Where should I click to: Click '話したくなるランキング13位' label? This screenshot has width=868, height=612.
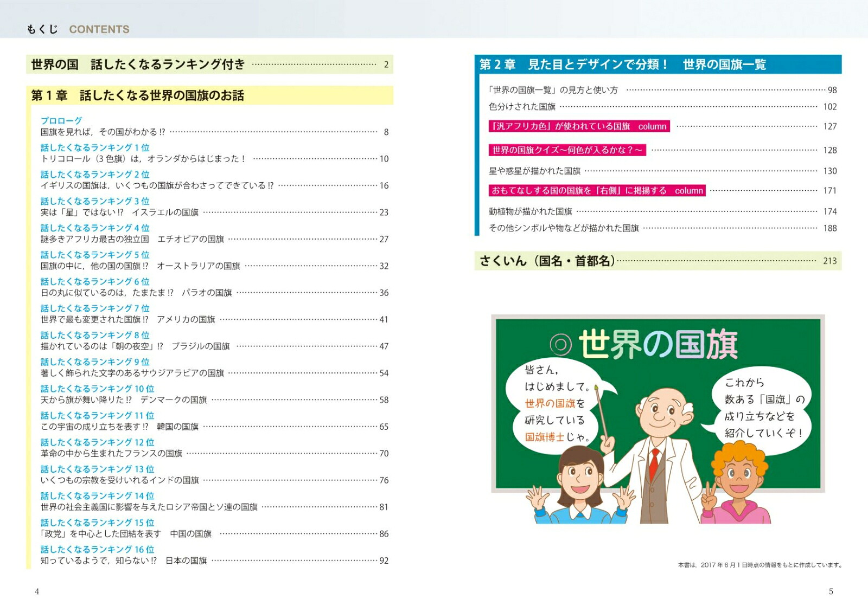(x=98, y=469)
